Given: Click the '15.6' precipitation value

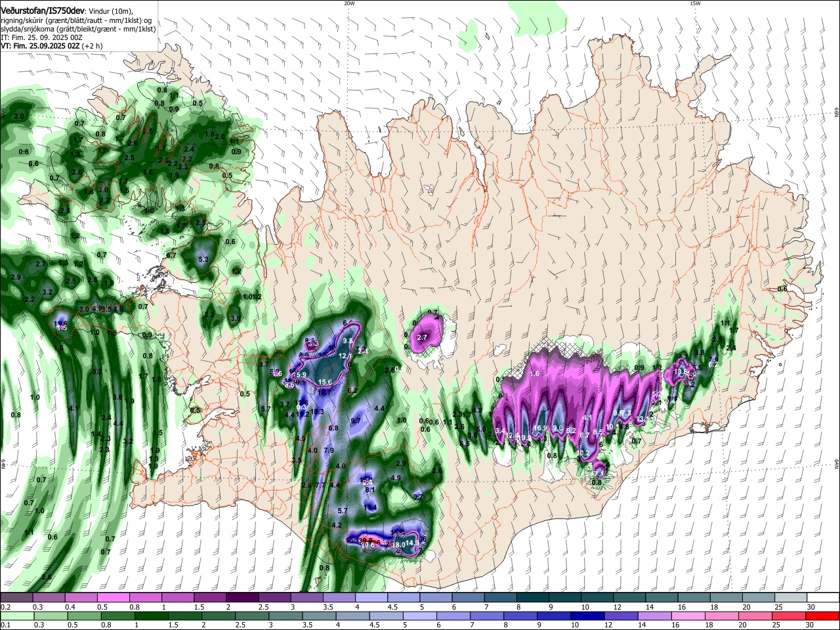Looking at the screenshot, I should click(325, 382).
